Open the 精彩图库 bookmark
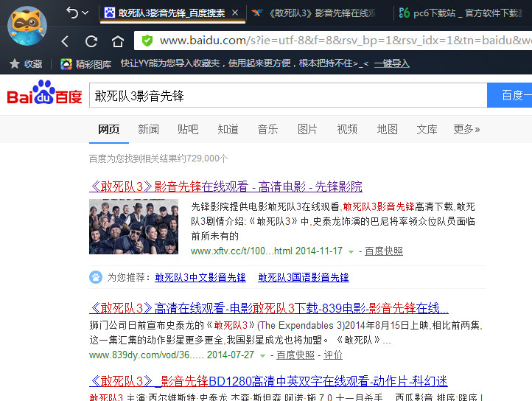532x401 pixels. click(85, 64)
